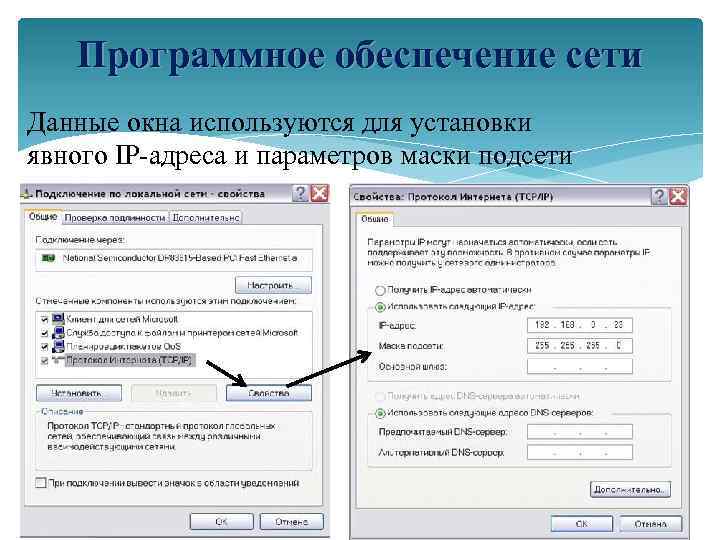Select Общие tab in TCP/IP properties window
The height and width of the screenshot is (540, 720).
(374, 219)
